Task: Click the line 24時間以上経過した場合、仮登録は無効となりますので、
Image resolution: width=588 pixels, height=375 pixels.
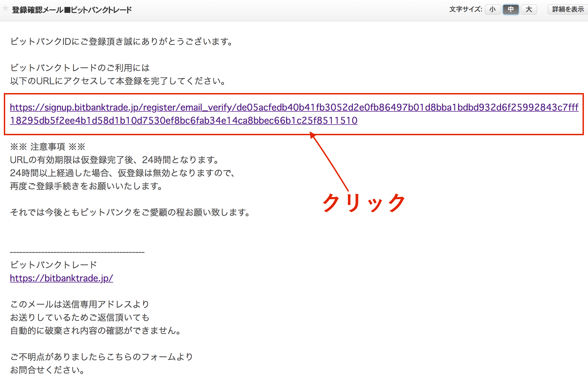Action: click(123, 173)
